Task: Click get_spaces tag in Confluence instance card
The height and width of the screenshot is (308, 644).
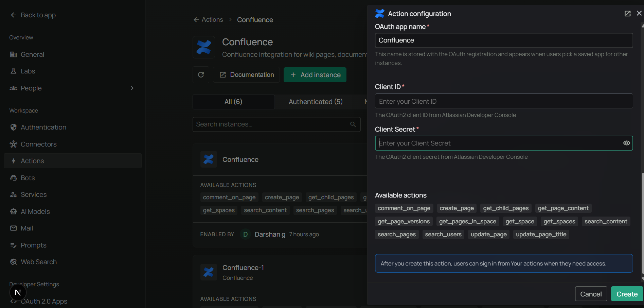Action: coord(219,210)
